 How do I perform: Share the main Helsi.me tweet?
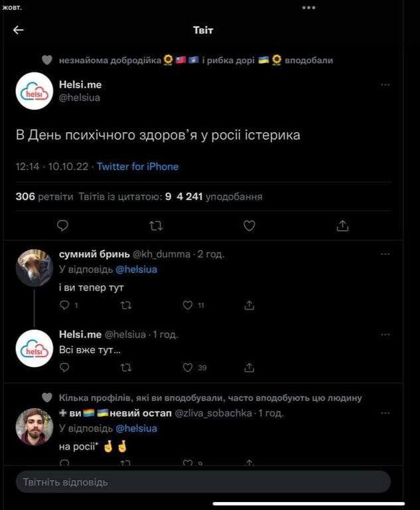[342, 226]
